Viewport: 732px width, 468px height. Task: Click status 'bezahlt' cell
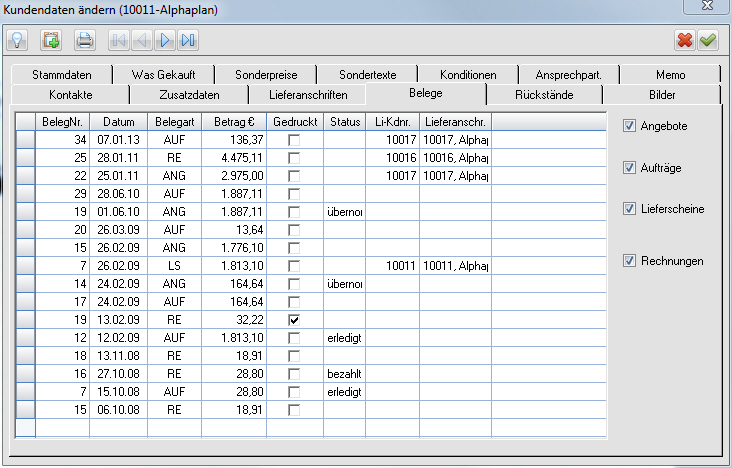pos(345,374)
